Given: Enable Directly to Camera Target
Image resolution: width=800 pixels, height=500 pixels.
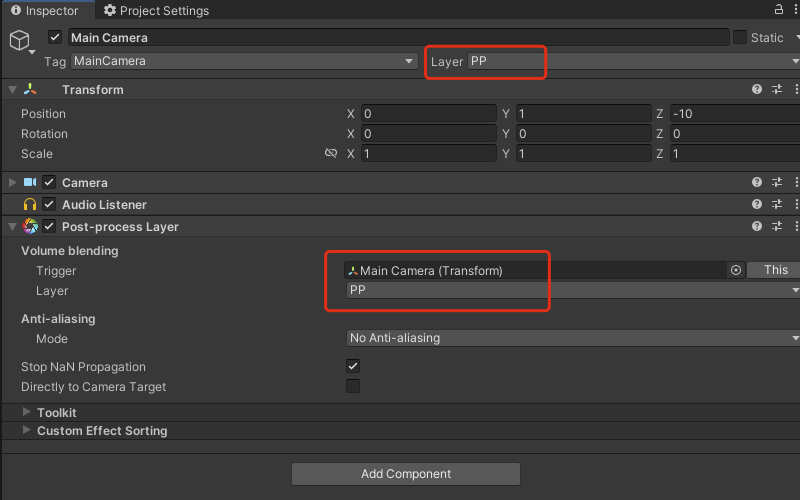Looking at the screenshot, I should (353, 386).
